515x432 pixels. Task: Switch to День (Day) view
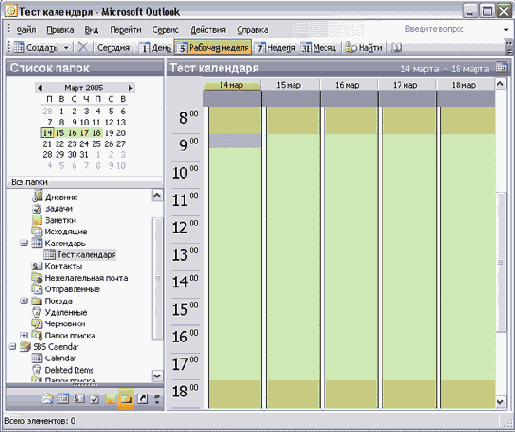click(x=155, y=48)
